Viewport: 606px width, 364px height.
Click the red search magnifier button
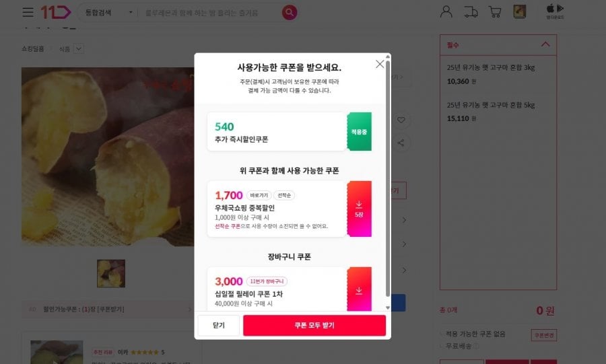290,12
